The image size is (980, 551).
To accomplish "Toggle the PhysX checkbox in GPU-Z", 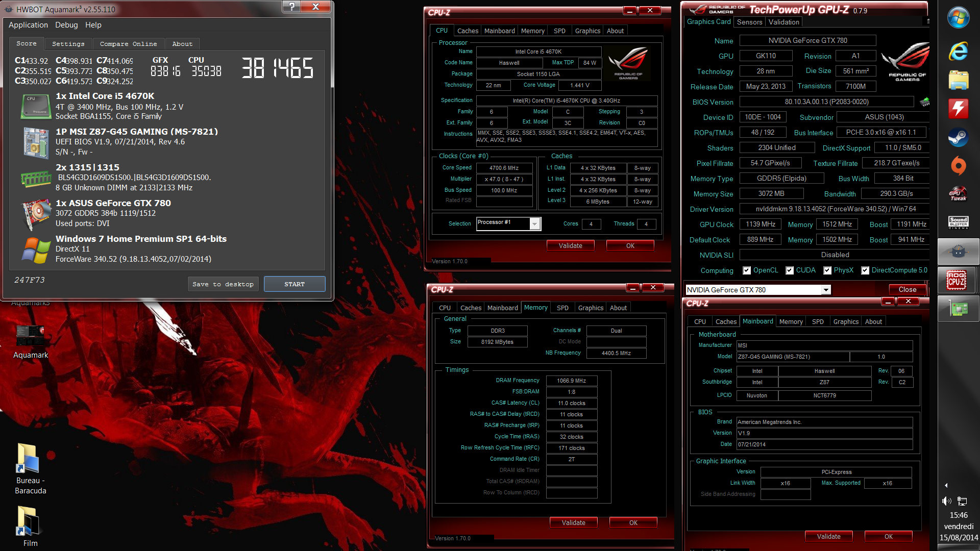I will [827, 270].
